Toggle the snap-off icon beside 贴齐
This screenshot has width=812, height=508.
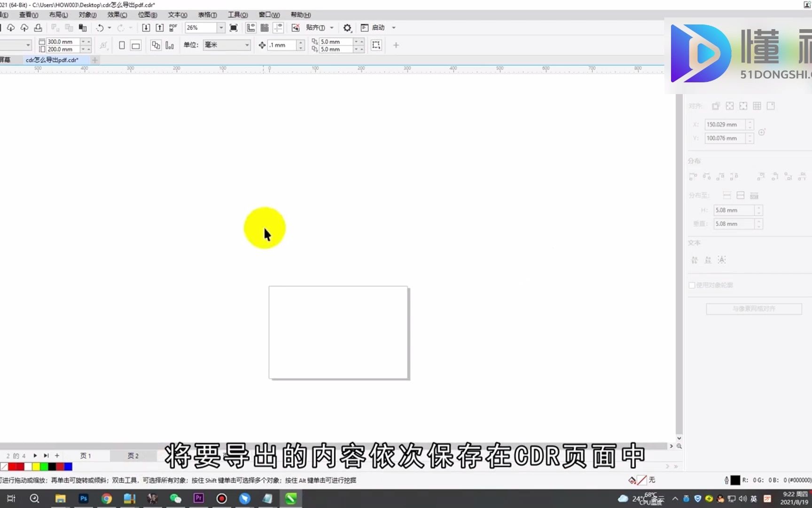point(296,28)
